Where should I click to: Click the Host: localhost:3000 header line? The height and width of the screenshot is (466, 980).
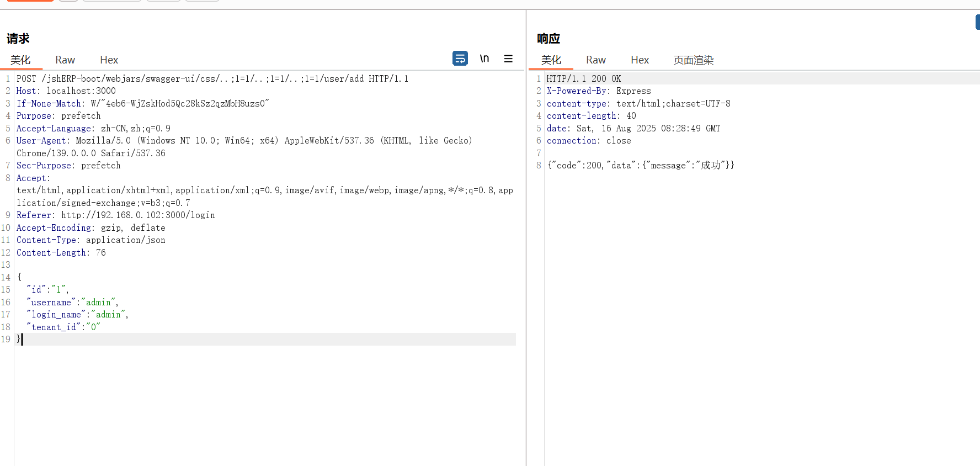(66, 91)
